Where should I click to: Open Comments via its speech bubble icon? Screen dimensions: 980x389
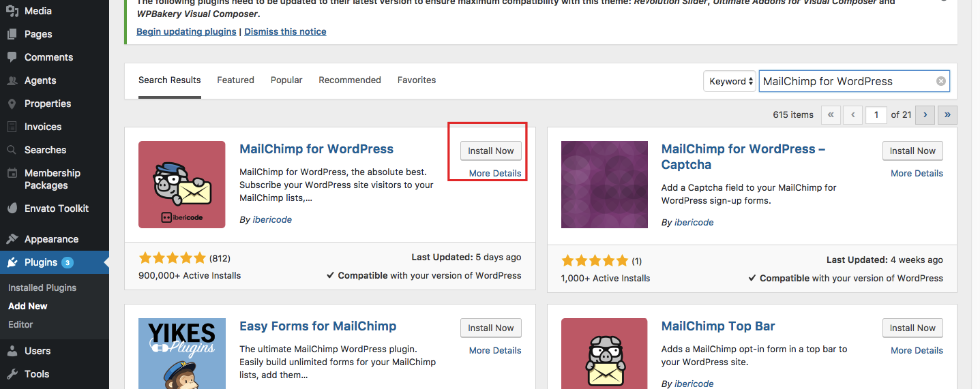click(12, 57)
